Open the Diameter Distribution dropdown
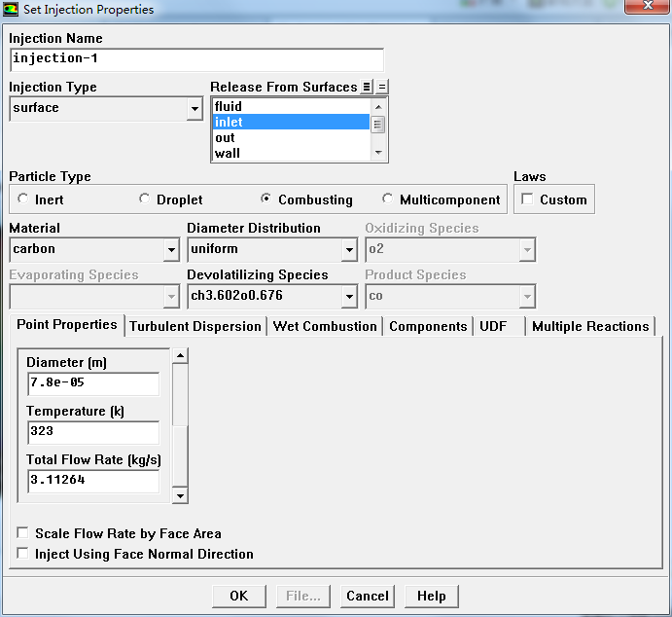This screenshot has width=672, height=617. [349, 250]
